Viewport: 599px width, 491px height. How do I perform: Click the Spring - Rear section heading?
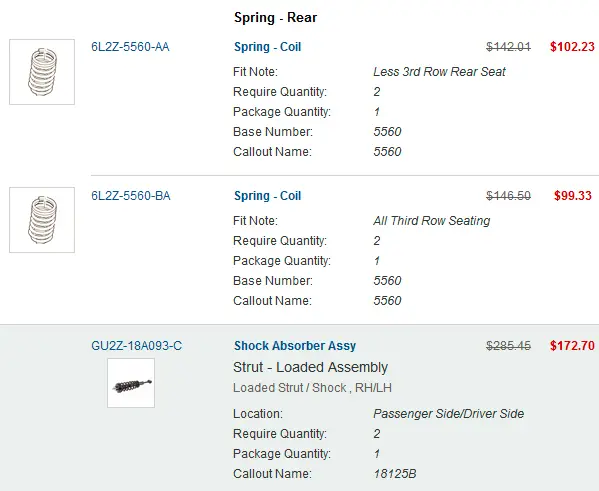275,18
